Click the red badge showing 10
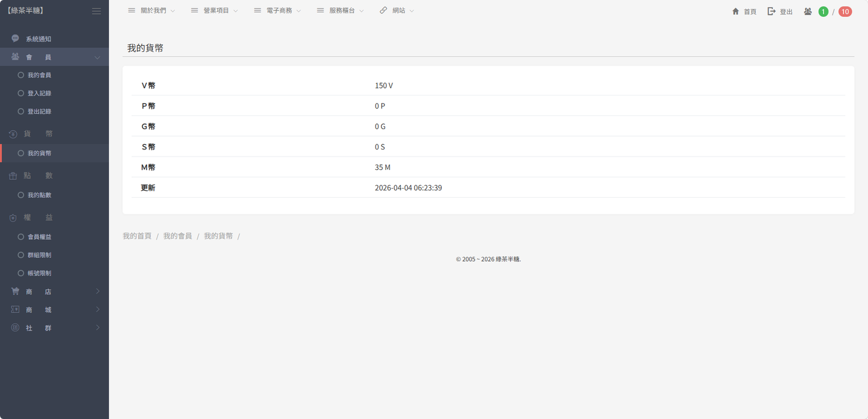Viewport: 868px width, 419px height. [x=845, y=12]
